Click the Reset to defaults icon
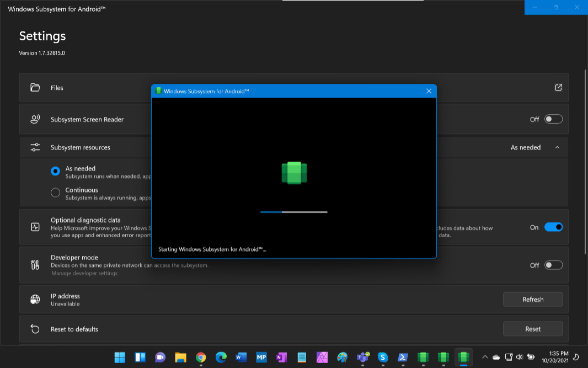The width and height of the screenshot is (588, 368). pyautogui.click(x=35, y=329)
